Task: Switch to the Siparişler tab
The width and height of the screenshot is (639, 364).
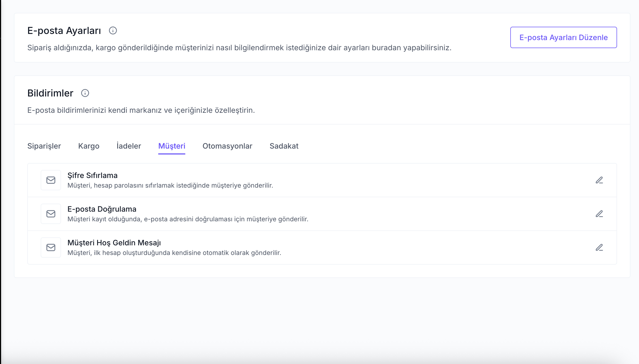Action: (x=44, y=146)
